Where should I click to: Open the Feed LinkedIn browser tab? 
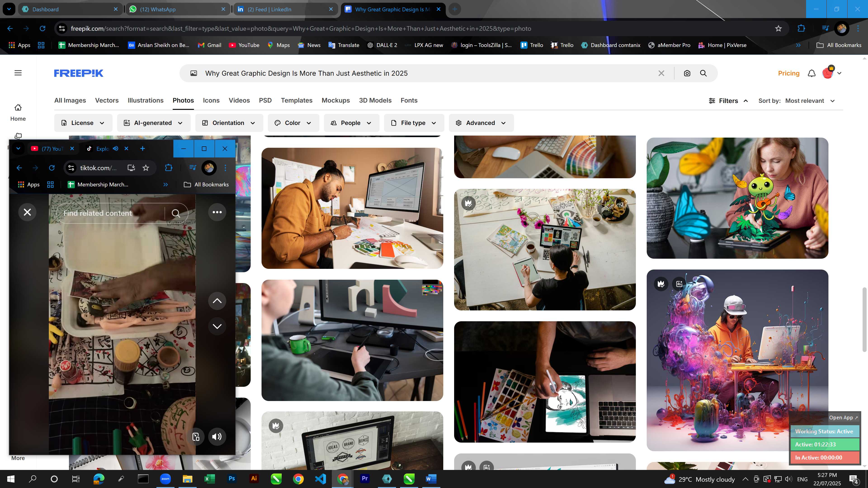click(x=285, y=9)
